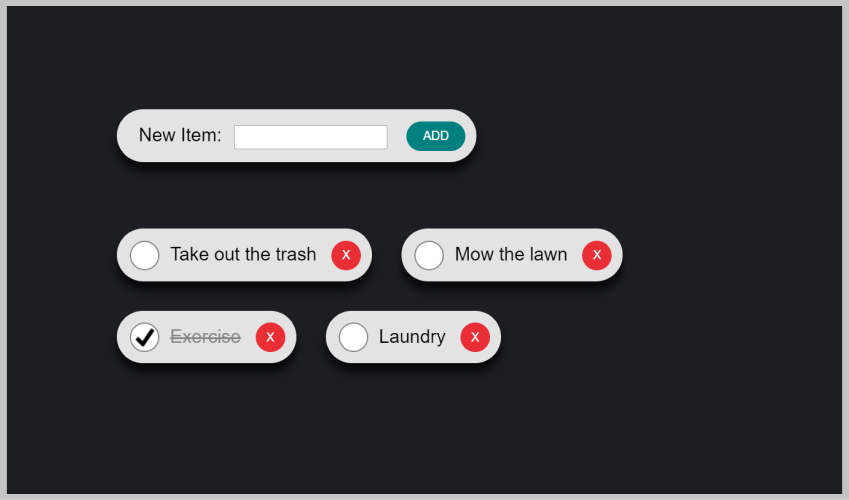Screen dimensions: 849x500
Task: Remove the Mow the lawn item
Action: [597, 255]
